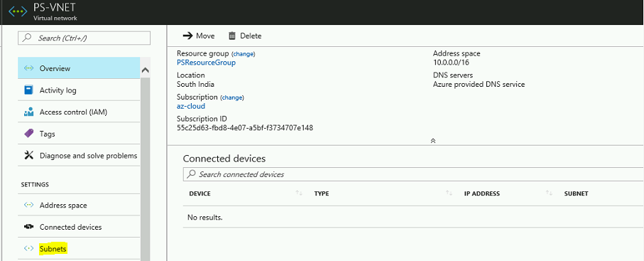The width and height of the screenshot is (644, 261).
Task: Sort by the DEVICE column arrows
Action: tap(299, 193)
